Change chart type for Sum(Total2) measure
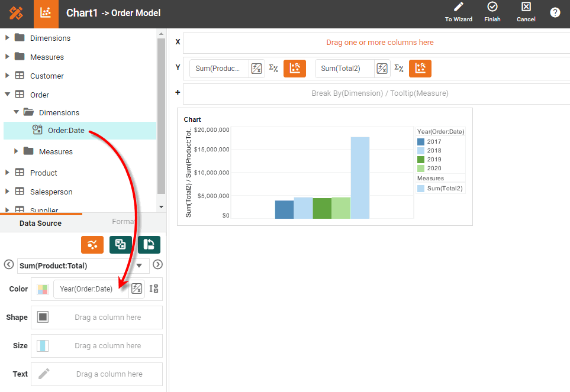The image size is (570, 392). (420, 69)
